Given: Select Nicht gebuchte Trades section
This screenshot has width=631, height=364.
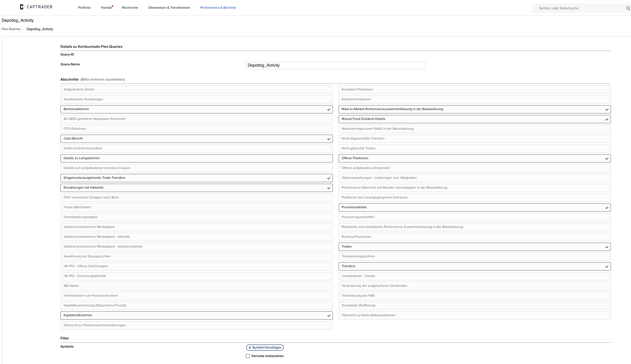Looking at the screenshot, I should pyautogui.click(x=474, y=149).
